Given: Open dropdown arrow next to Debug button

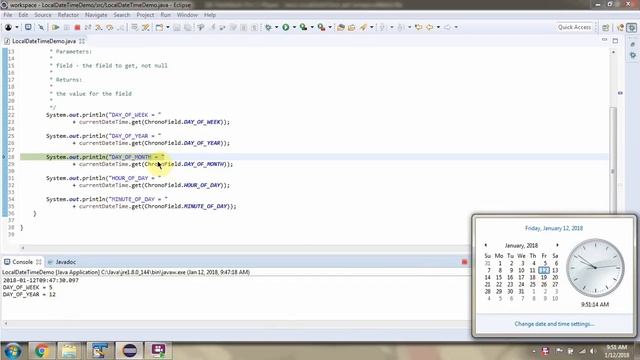Looking at the screenshot, I should pyautogui.click(x=276, y=27).
